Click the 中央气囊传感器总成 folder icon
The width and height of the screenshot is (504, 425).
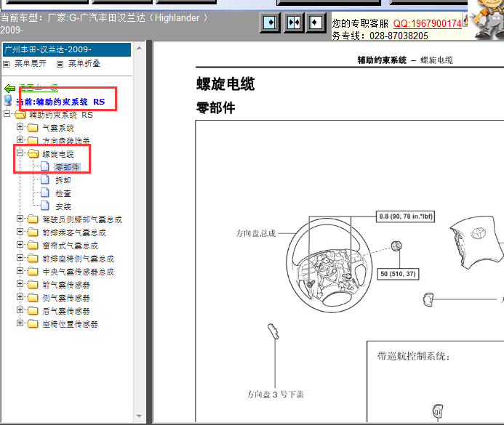tap(33, 272)
